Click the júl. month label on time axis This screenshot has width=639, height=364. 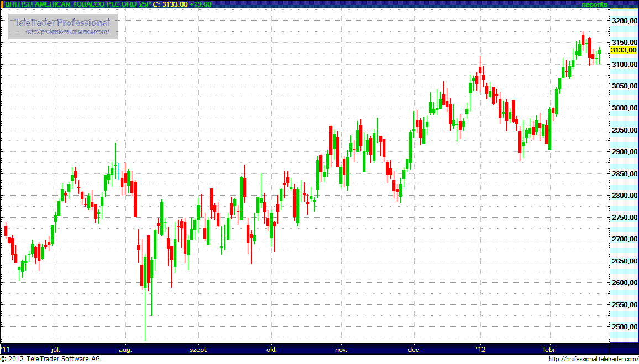(56, 350)
